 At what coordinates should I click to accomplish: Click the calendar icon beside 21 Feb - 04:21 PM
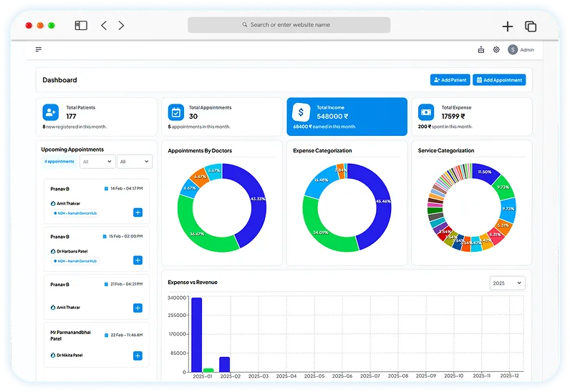[x=106, y=284]
